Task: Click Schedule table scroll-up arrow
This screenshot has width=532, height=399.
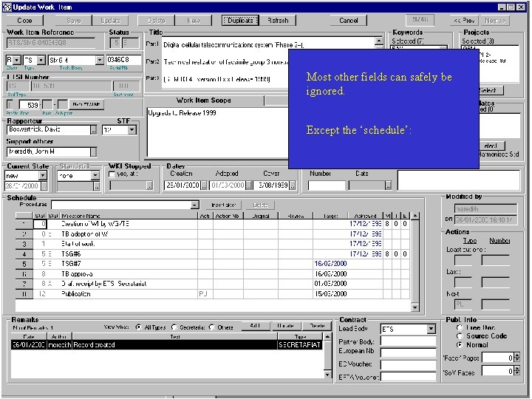Action: [x=415, y=216]
